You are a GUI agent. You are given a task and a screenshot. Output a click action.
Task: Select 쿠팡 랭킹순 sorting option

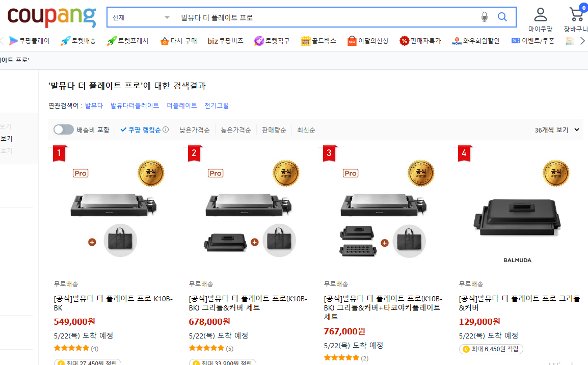(144, 130)
